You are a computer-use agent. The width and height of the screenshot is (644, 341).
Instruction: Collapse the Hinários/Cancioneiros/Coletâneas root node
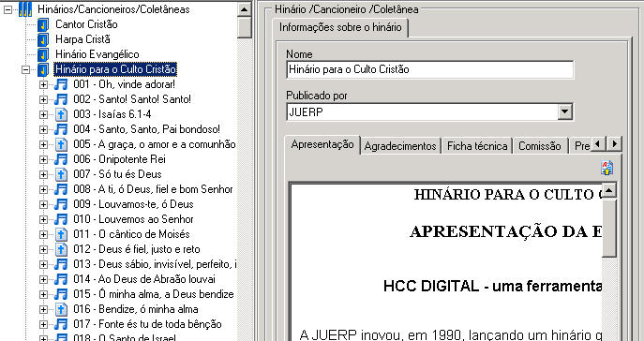7,10
